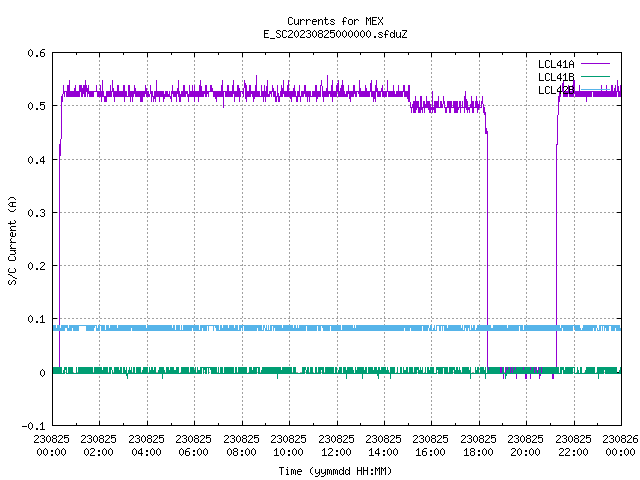Click the x-axis tick 230825 20:00

click(x=526, y=445)
